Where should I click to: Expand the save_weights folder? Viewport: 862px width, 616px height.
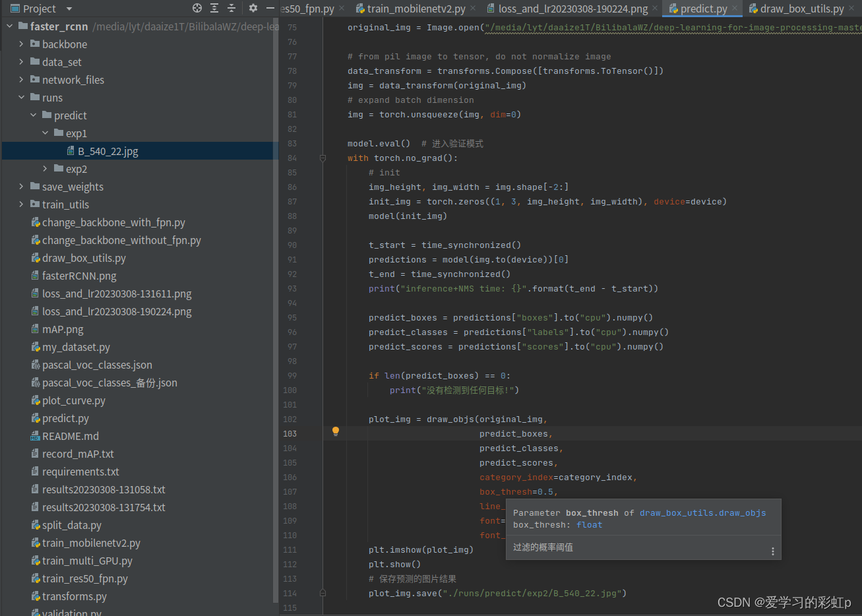21,187
